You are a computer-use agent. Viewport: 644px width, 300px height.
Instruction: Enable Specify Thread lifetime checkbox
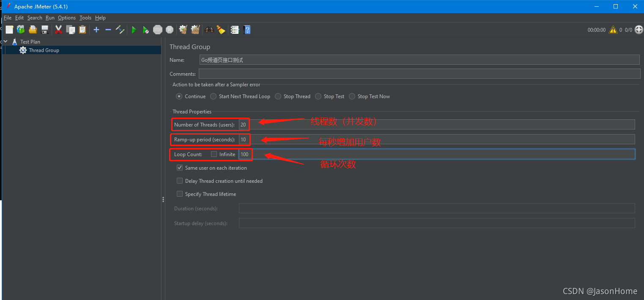[x=180, y=194]
